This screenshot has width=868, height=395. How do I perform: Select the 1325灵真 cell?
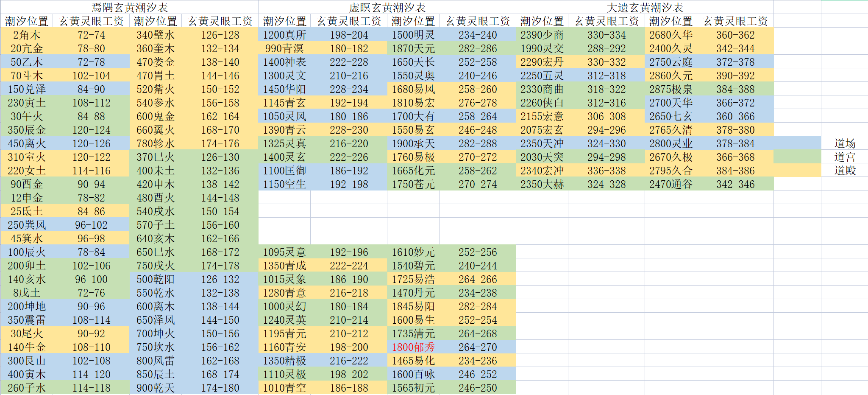pyautogui.click(x=284, y=143)
